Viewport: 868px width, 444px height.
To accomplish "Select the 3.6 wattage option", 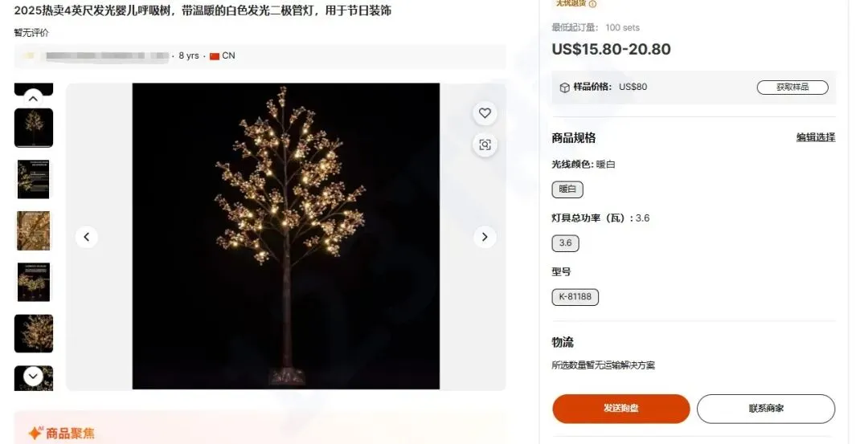I will coord(565,242).
